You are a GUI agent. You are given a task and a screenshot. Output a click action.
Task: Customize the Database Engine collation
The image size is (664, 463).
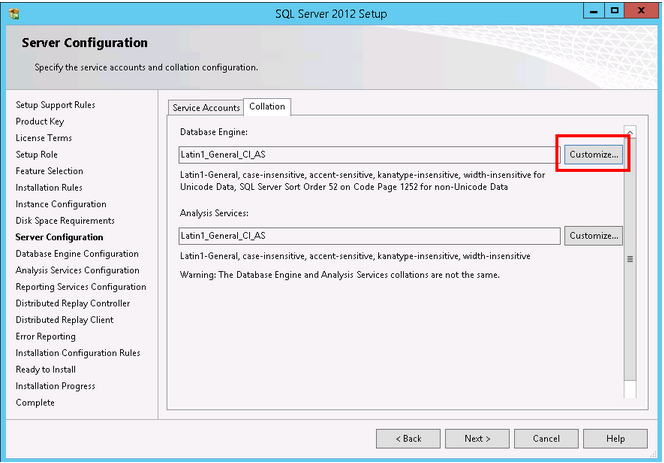click(594, 155)
